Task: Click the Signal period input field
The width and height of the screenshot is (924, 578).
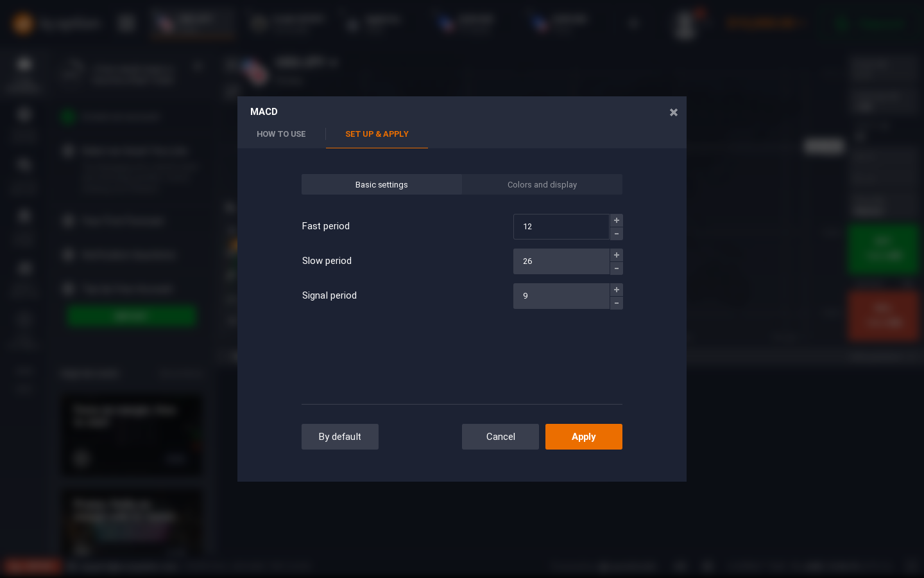Action: click(561, 296)
